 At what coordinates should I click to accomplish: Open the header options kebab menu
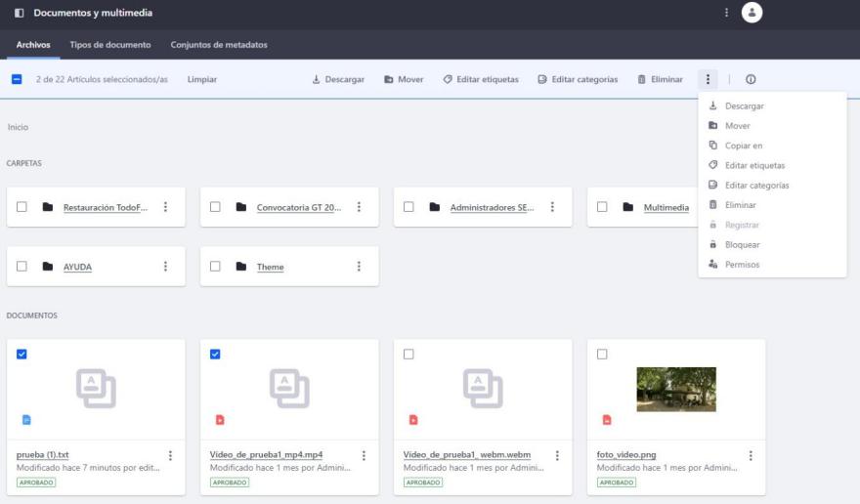[726, 13]
